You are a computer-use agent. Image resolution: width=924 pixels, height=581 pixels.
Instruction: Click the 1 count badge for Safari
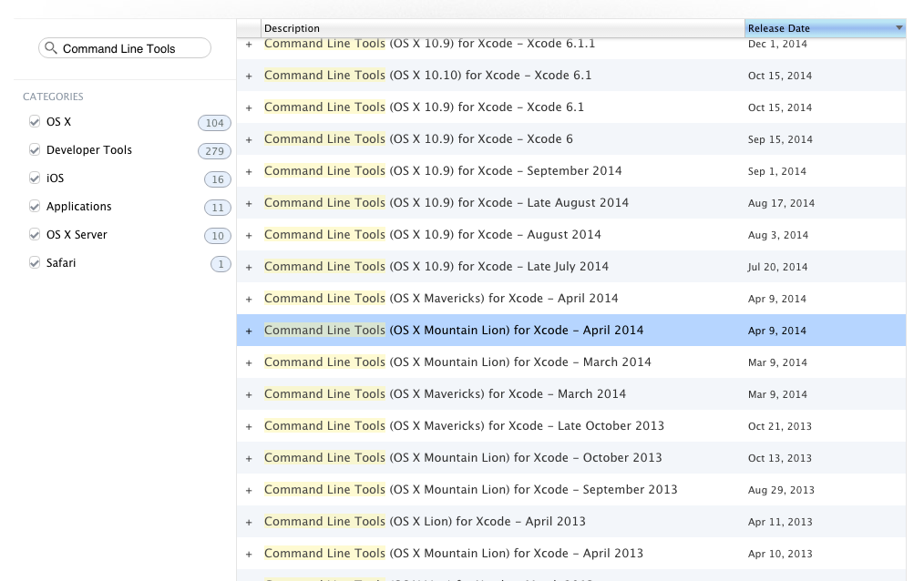pyautogui.click(x=221, y=264)
